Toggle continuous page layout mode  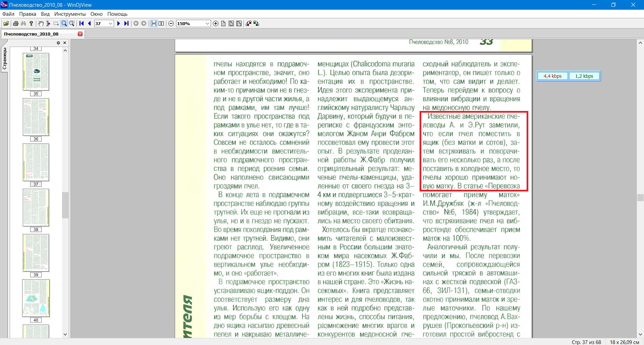154,23
